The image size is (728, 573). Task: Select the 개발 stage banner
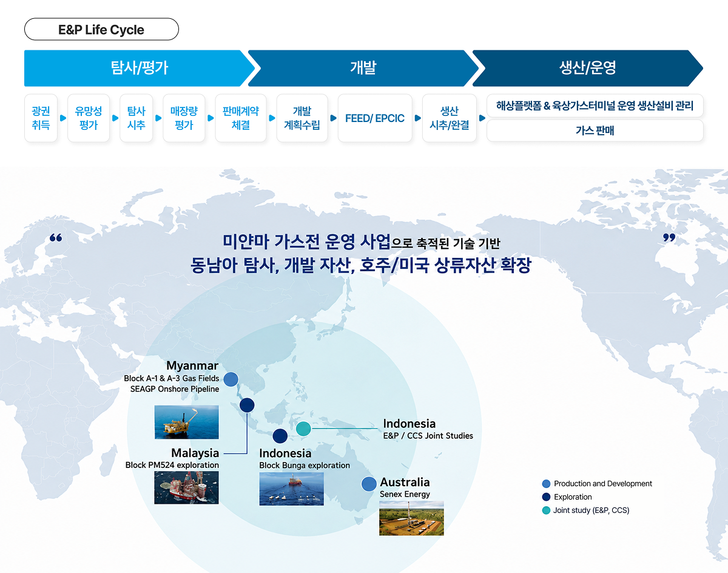(x=363, y=68)
